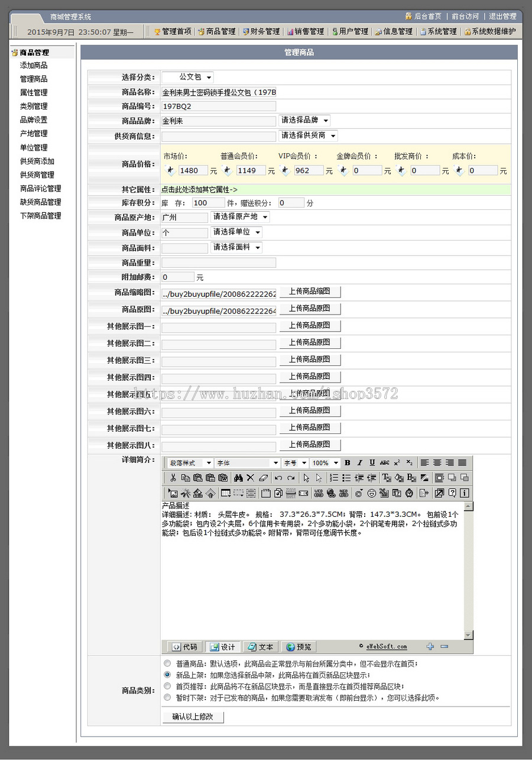Screen dimensions: 532x784
Task: Select the 新品上架 radio option
Action: (x=167, y=675)
